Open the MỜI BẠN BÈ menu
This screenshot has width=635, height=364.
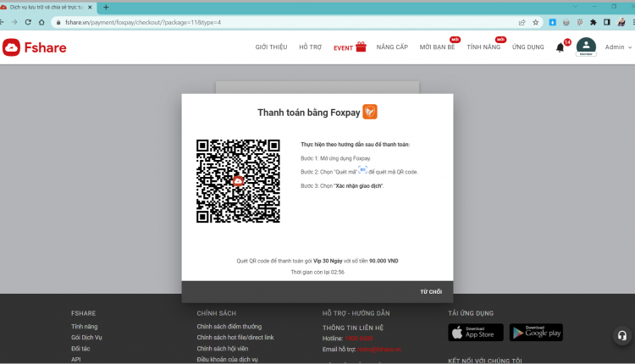pyautogui.click(x=438, y=47)
